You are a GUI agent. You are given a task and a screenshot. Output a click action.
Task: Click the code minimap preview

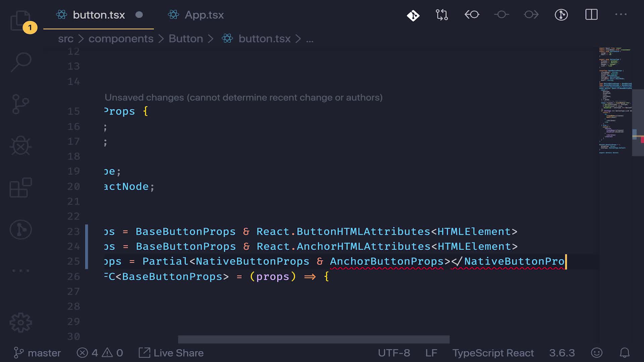click(x=615, y=101)
